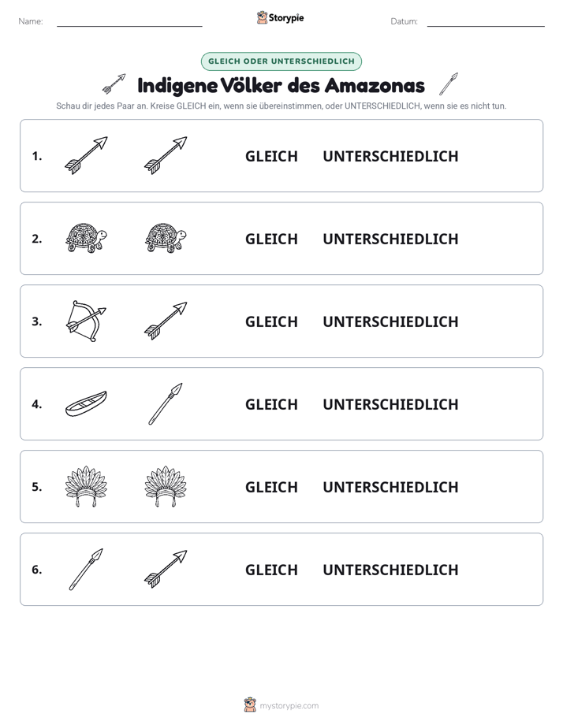Screen dimensions: 563x728
Task: Choose UNTERSCHIEDLICH for canoe and spear row
Action: coord(390,404)
